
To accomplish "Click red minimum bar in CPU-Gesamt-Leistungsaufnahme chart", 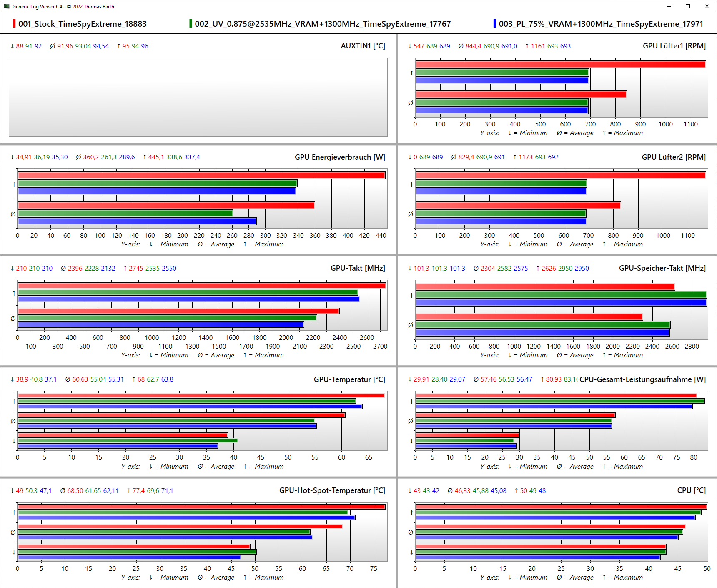I will pyautogui.click(x=467, y=435).
